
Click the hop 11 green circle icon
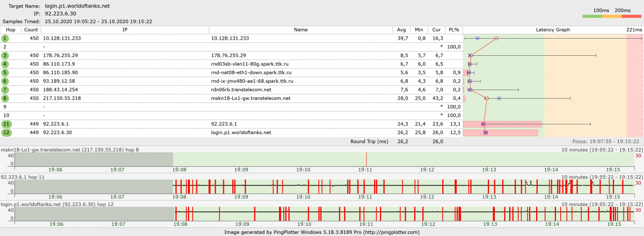point(6,124)
